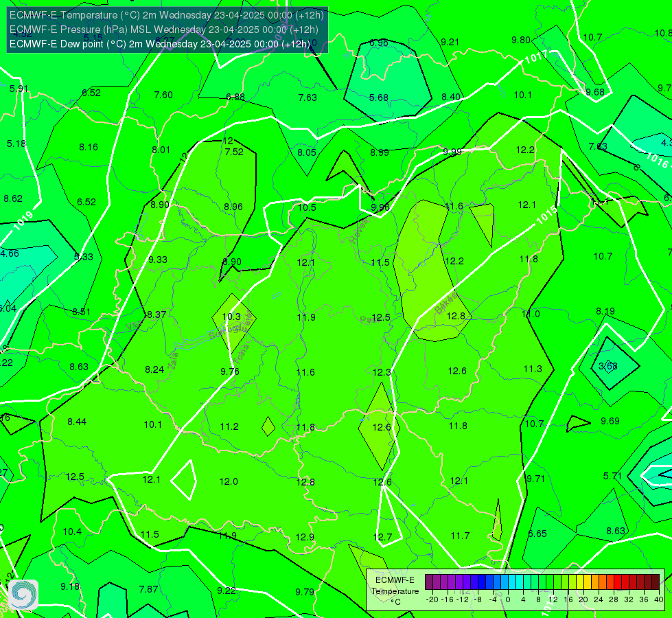
Task: Click the 9.99 temperature value
Action: click(452, 151)
